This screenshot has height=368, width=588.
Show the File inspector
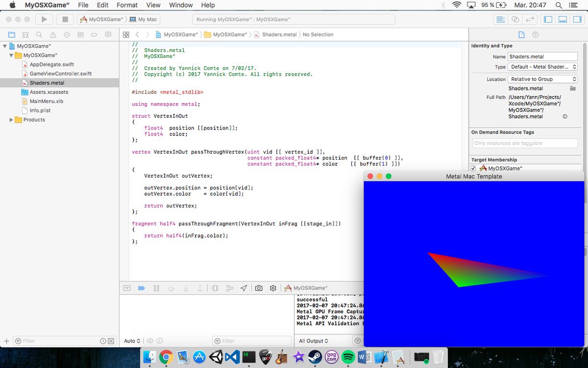click(521, 35)
